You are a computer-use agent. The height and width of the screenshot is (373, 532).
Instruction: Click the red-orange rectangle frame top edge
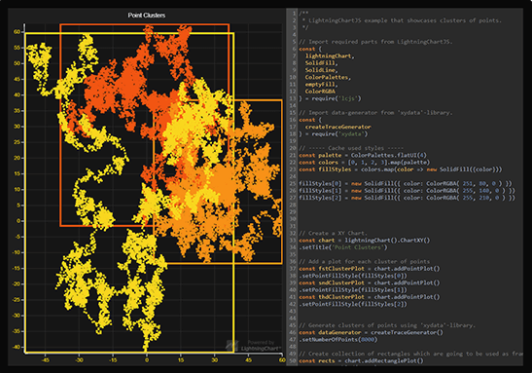pos(145,24)
